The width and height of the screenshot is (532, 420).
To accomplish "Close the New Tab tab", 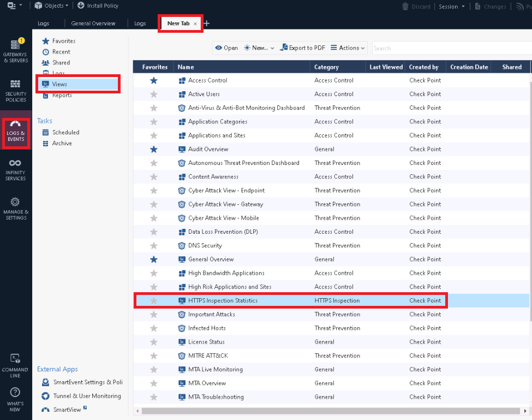I will click(x=195, y=24).
